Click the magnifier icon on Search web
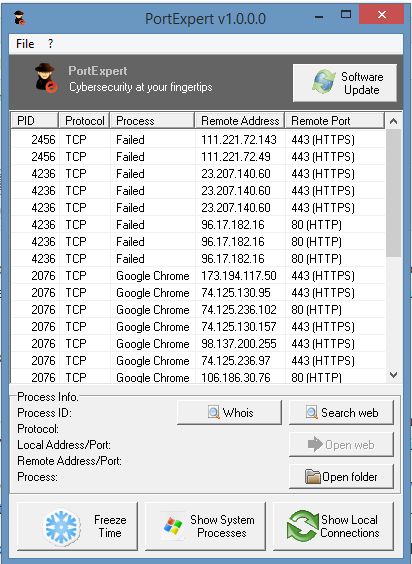 [x=312, y=412]
